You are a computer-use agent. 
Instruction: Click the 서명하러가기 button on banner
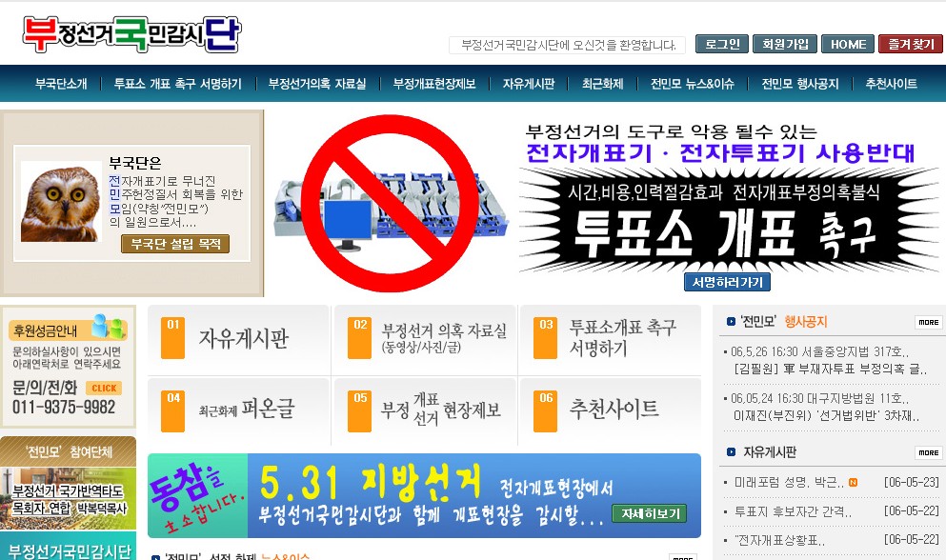pyautogui.click(x=726, y=282)
